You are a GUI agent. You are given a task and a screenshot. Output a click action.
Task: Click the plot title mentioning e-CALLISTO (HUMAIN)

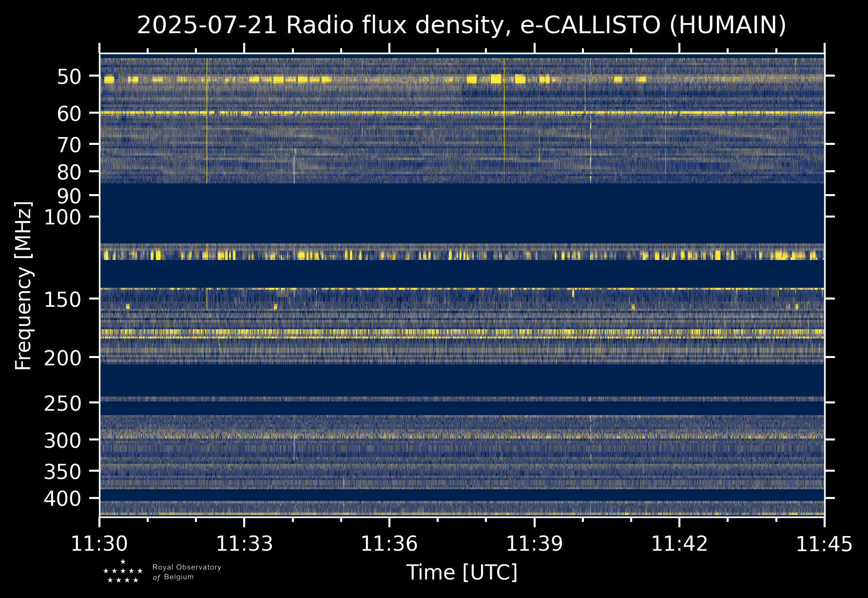pos(462,25)
